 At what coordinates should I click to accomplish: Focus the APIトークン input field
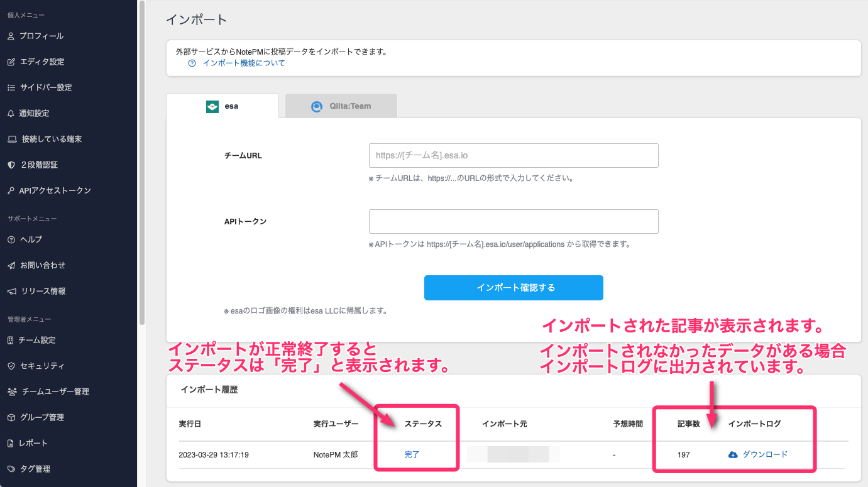514,222
